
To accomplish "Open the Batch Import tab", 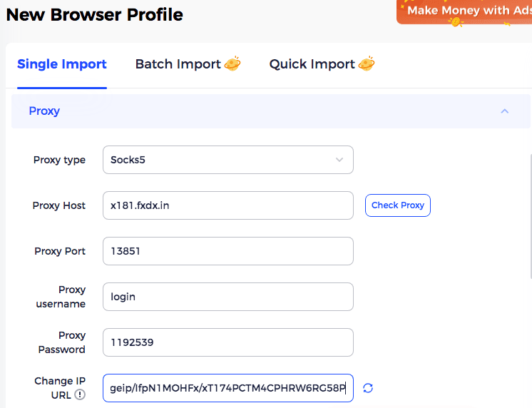I will pyautogui.click(x=178, y=64).
